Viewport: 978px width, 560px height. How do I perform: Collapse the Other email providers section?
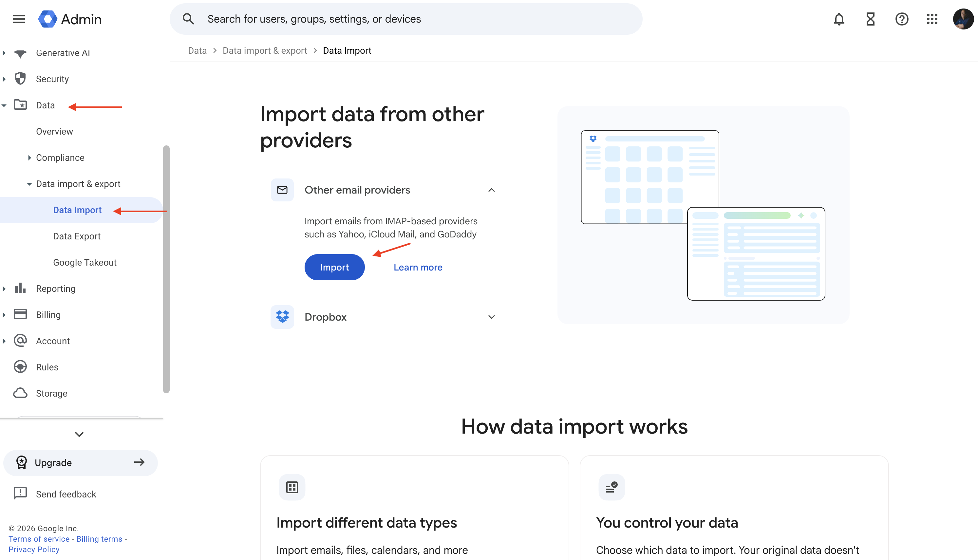click(491, 190)
